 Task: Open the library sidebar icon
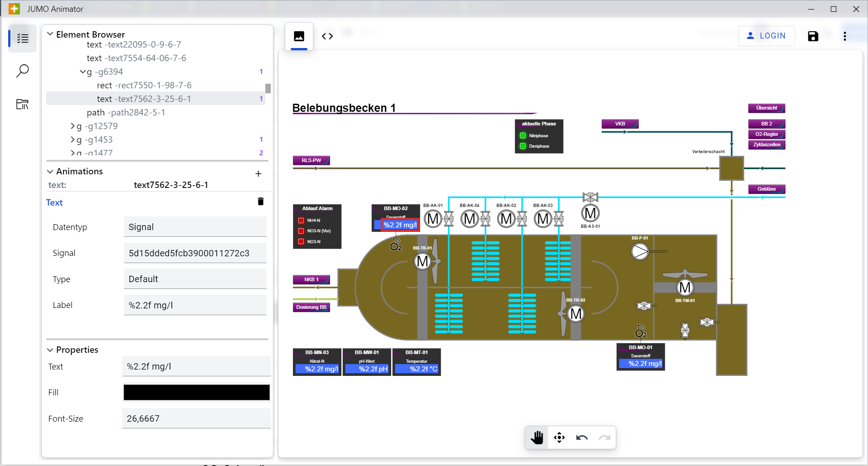[x=22, y=104]
